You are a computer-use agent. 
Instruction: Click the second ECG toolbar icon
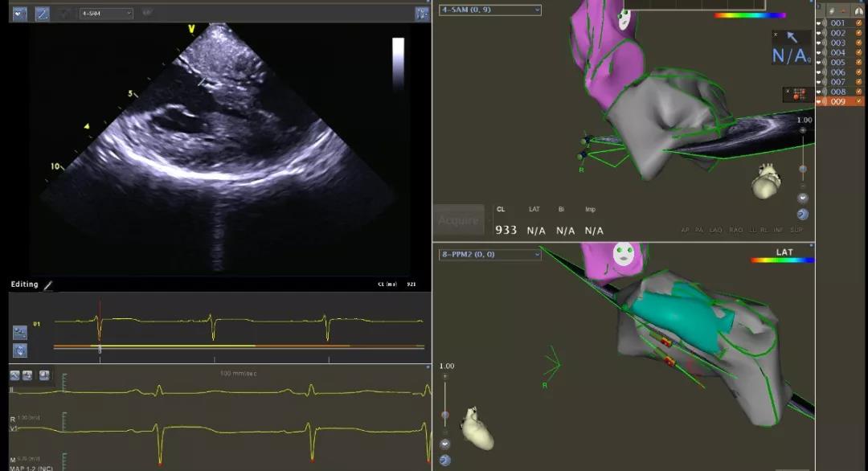point(27,376)
